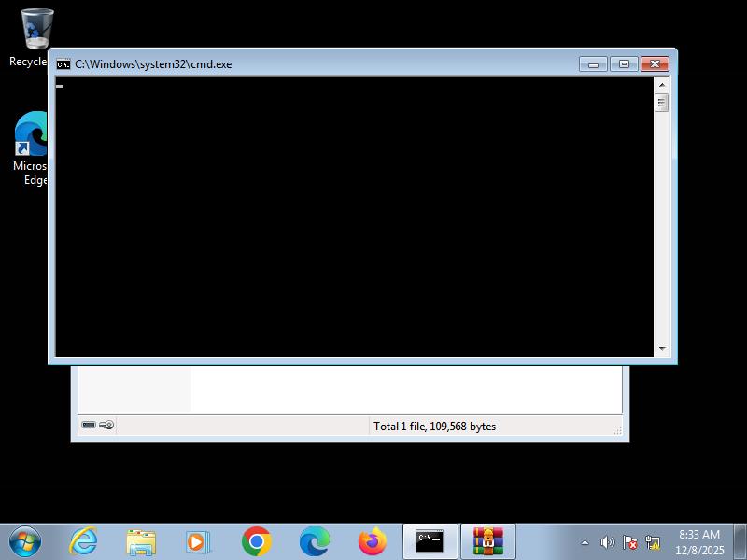This screenshot has width=747, height=560.
Task: Launch Microsoft Edge from the taskbar
Action: (315, 541)
